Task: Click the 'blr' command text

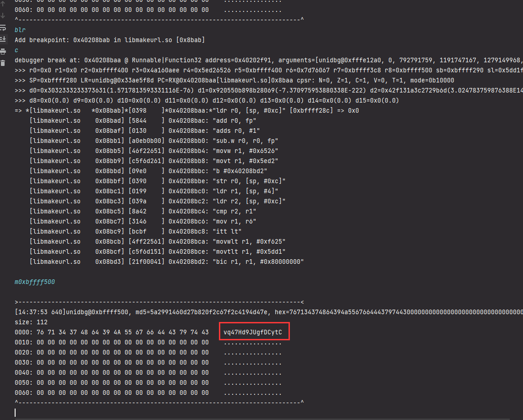Action: pyautogui.click(x=20, y=30)
